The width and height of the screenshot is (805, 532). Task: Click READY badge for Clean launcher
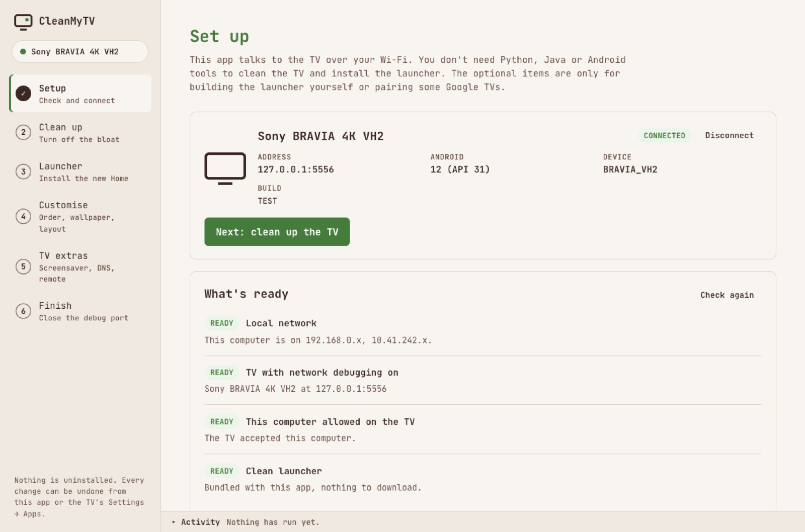pos(221,471)
